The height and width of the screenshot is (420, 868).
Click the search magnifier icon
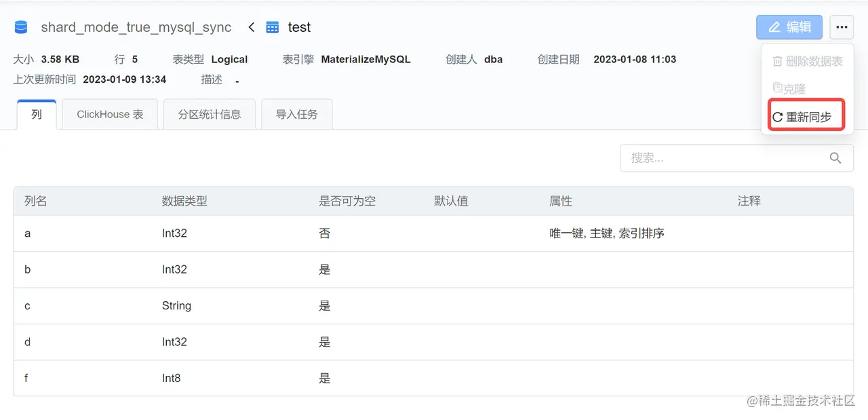tap(835, 157)
